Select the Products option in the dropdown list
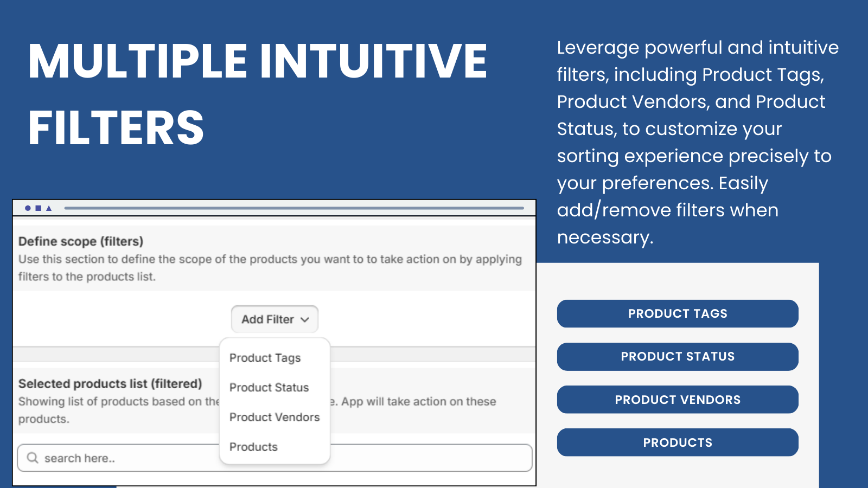The height and width of the screenshot is (488, 868). 253,447
